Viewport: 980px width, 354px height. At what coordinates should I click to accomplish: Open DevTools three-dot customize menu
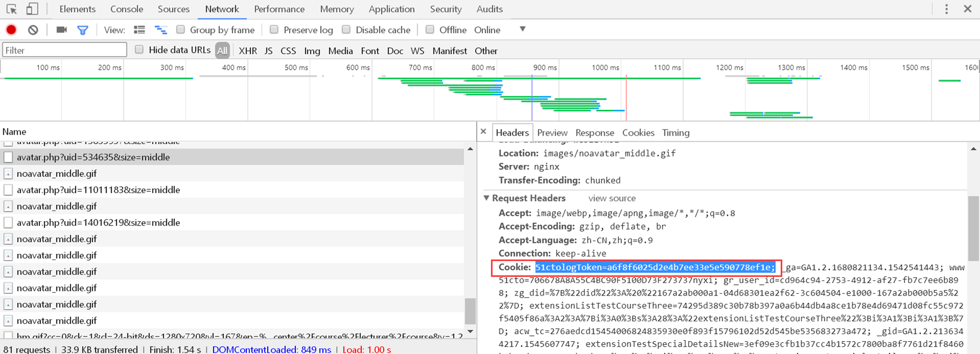click(946, 9)
